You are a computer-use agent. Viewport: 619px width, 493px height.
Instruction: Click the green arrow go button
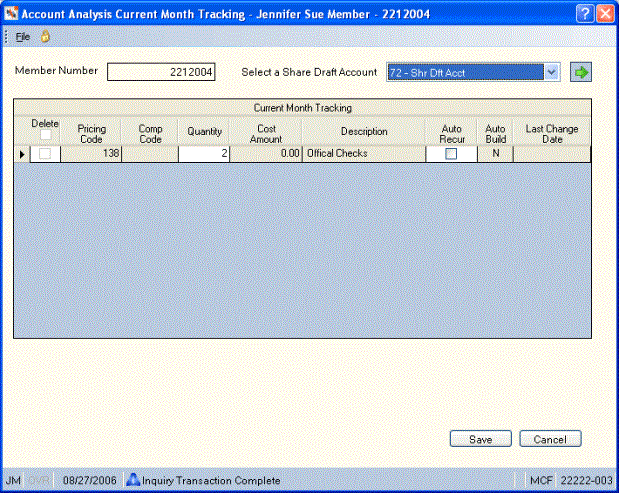[580, 72]
